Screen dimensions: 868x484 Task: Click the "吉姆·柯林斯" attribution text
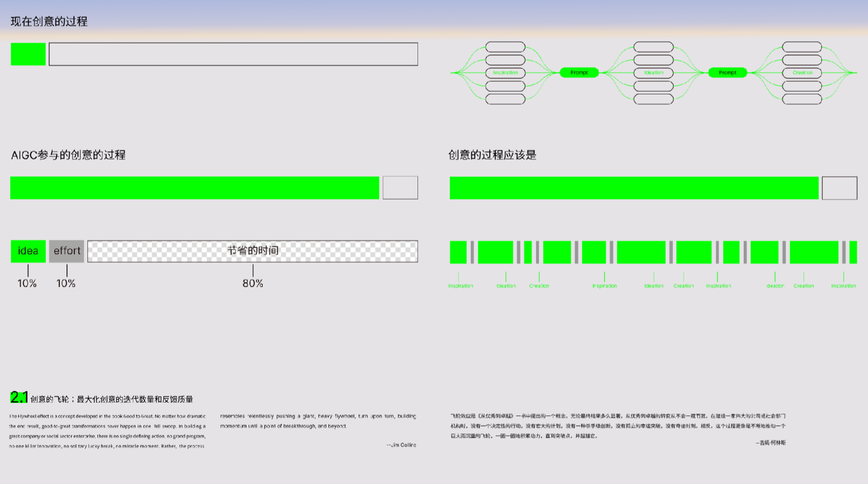point(772,443)
